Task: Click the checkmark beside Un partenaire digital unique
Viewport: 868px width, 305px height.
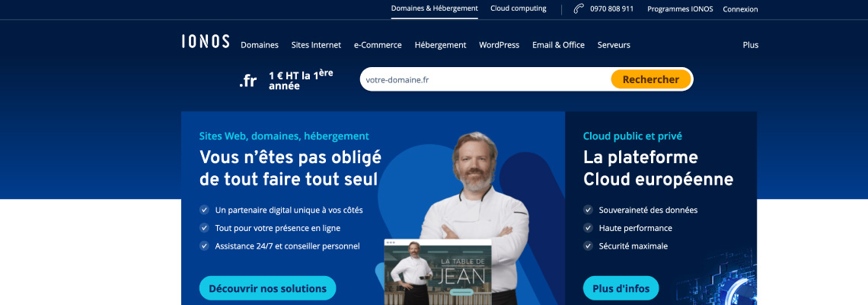Action: click(204, 210)
